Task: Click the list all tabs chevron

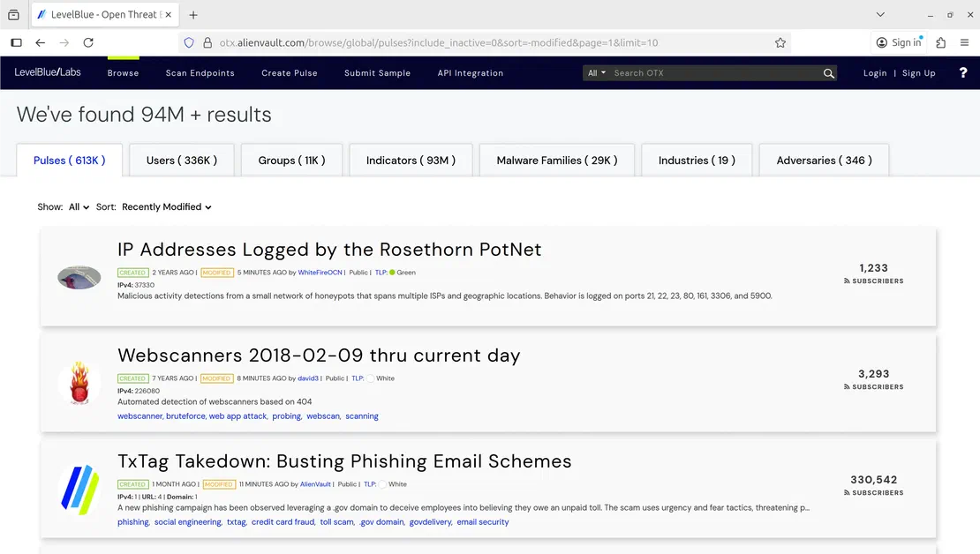Action: click(x=880, y=14)
